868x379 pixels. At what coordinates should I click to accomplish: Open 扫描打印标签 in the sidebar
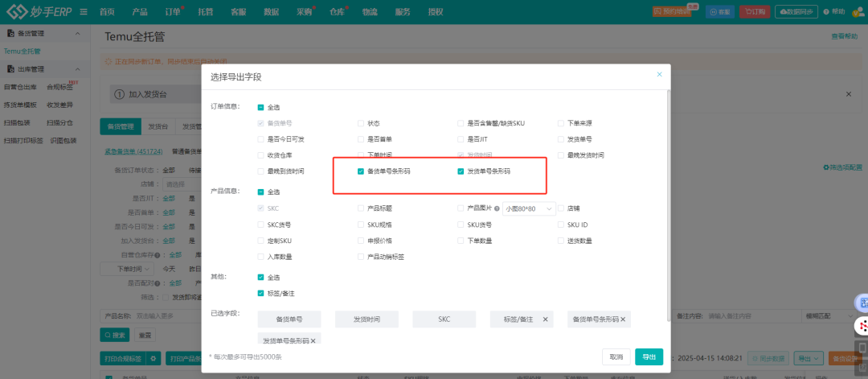(23, 141)
